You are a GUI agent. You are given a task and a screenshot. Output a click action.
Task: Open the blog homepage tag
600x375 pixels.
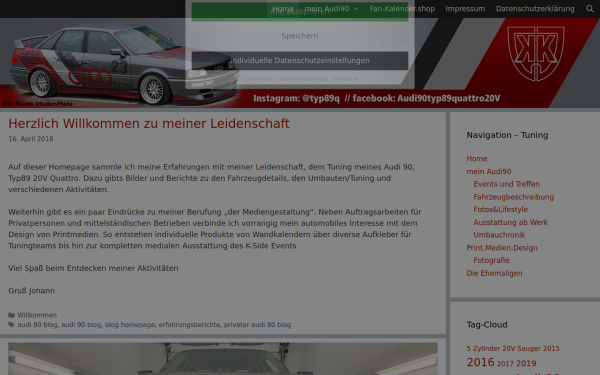(x=130, y=324)
